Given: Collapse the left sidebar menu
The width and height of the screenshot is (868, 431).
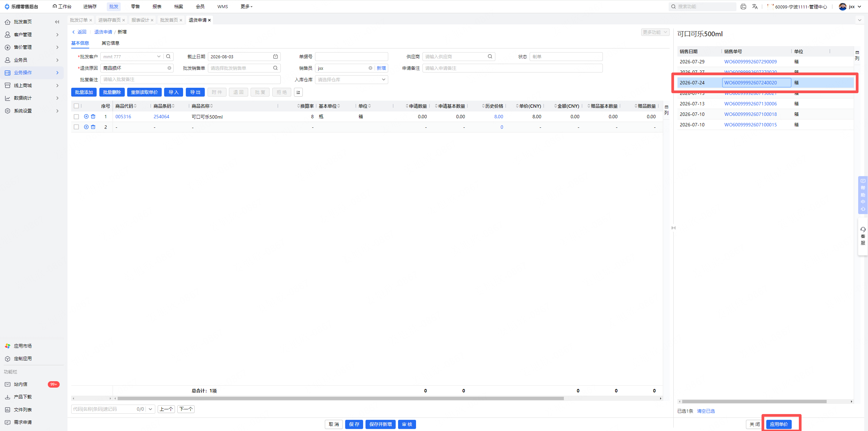Looking at the screenshot, I should tap(57, 22).
